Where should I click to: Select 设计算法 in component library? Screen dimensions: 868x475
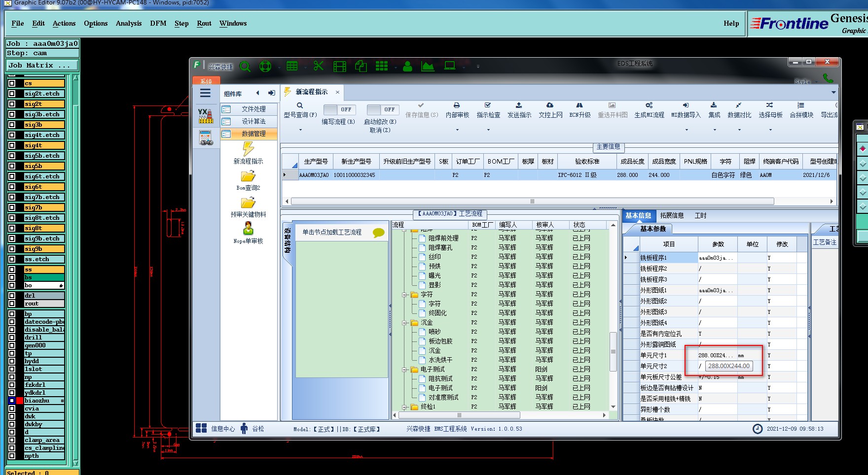[249, 121]
